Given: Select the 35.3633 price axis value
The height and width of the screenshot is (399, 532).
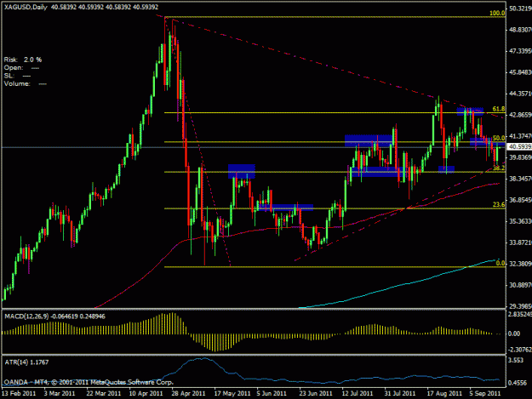Looking at the screenshot, I should (520, 221).
